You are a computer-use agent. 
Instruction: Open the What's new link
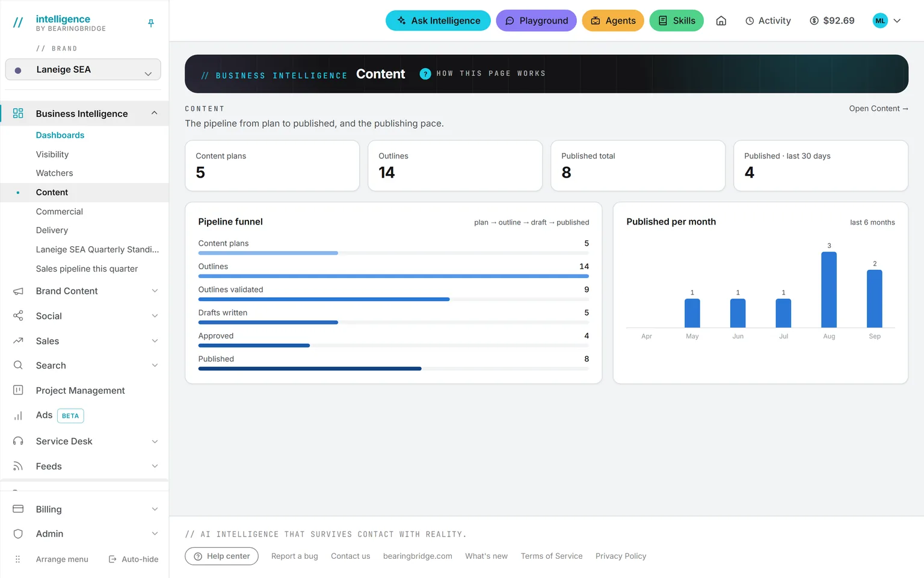[x=486, y=556]
